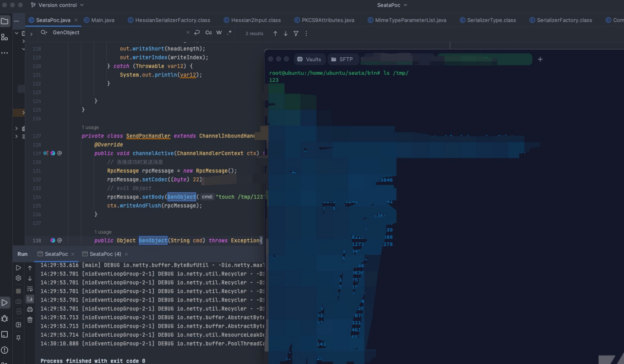Open the run configuration settings gear
The image size is (624, 364).
click(x=18, y=278)
